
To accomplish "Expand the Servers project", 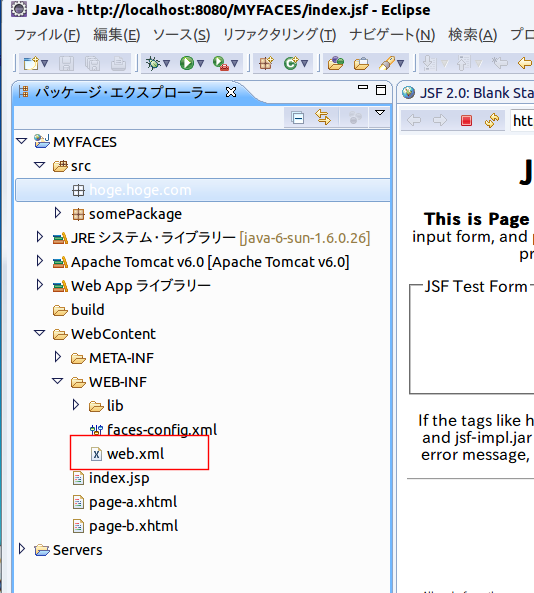I will (22, 549).
